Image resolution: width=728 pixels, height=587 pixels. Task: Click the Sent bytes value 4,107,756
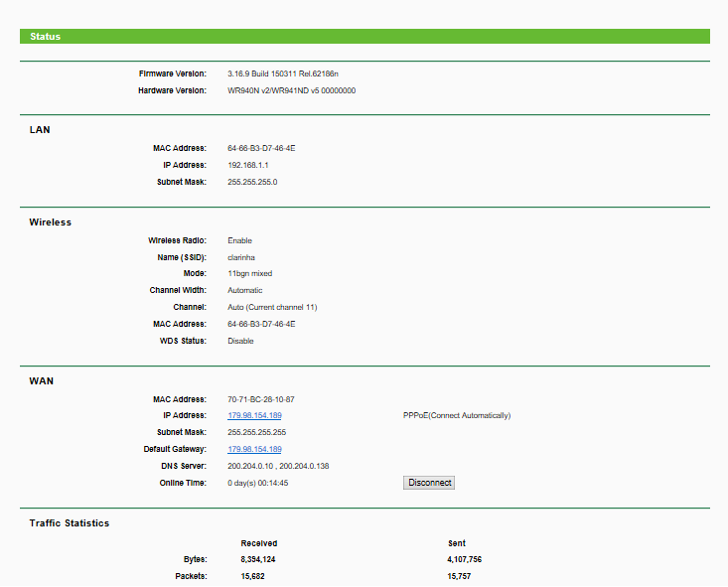click(464, 559)
